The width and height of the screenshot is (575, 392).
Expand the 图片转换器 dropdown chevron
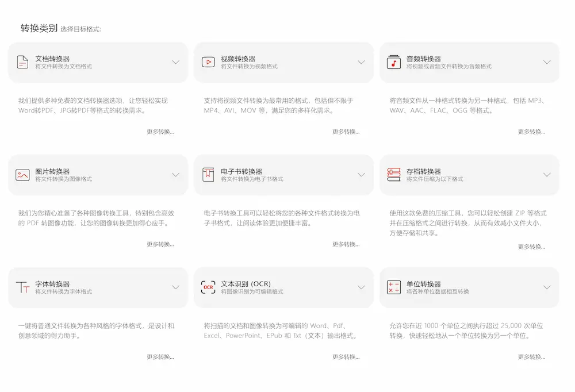click(x=176, y=175)
